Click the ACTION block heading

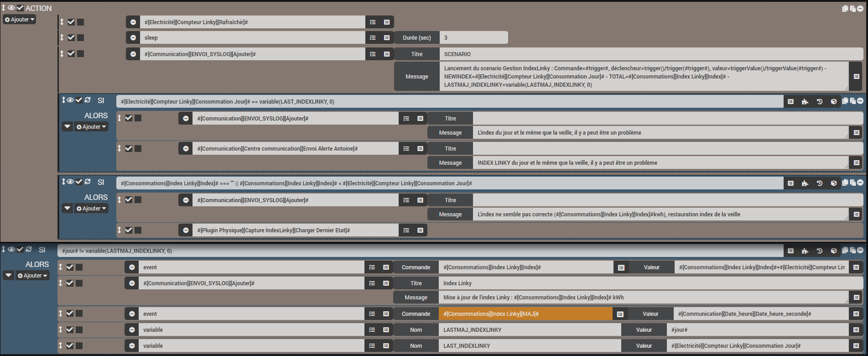[38, 8]
